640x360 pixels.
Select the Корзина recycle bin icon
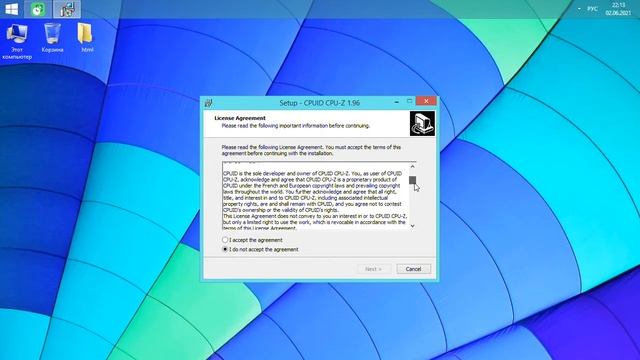52,38
